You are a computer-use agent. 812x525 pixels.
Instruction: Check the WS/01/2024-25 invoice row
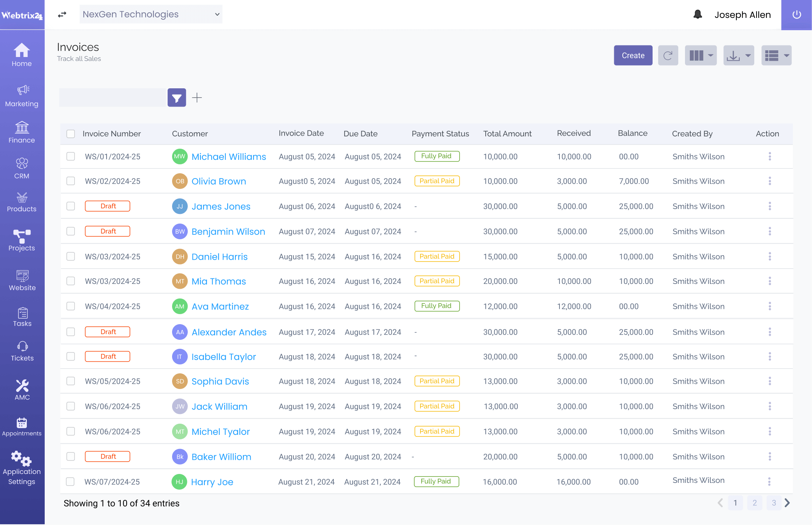71,156
